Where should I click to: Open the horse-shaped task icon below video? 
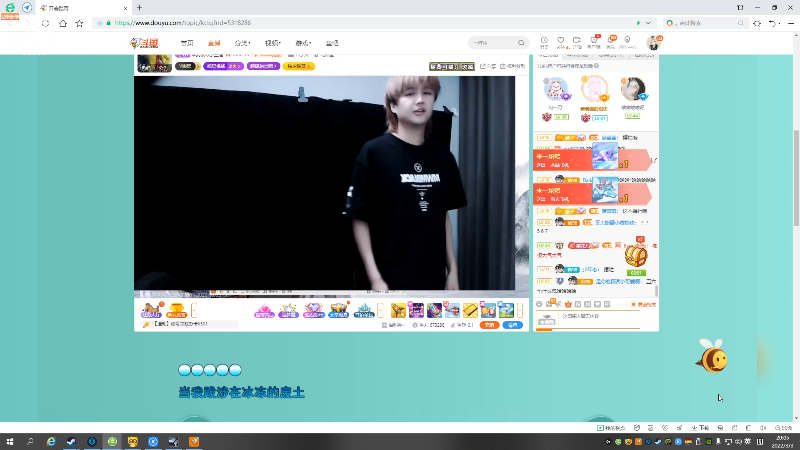(x=151, y=310)
